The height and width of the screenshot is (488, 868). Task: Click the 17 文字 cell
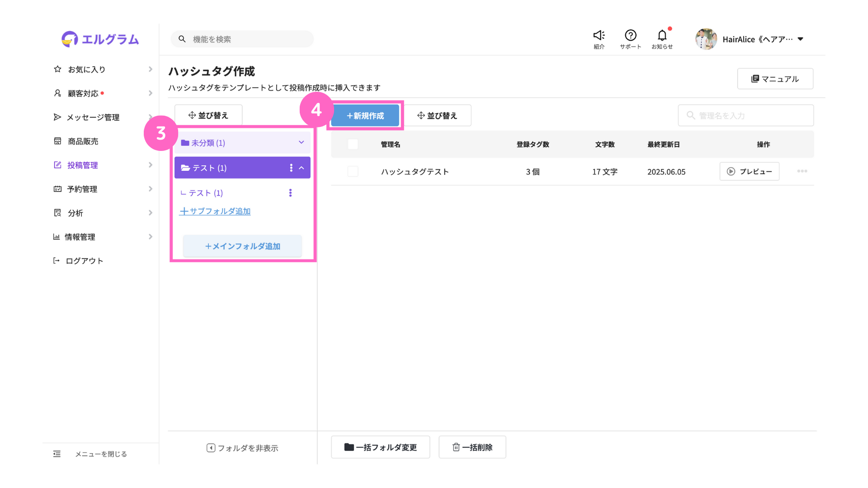605,172
